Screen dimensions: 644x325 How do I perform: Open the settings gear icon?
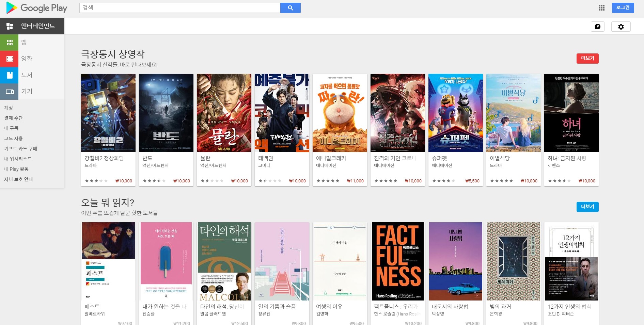click(x=621, y=27)
